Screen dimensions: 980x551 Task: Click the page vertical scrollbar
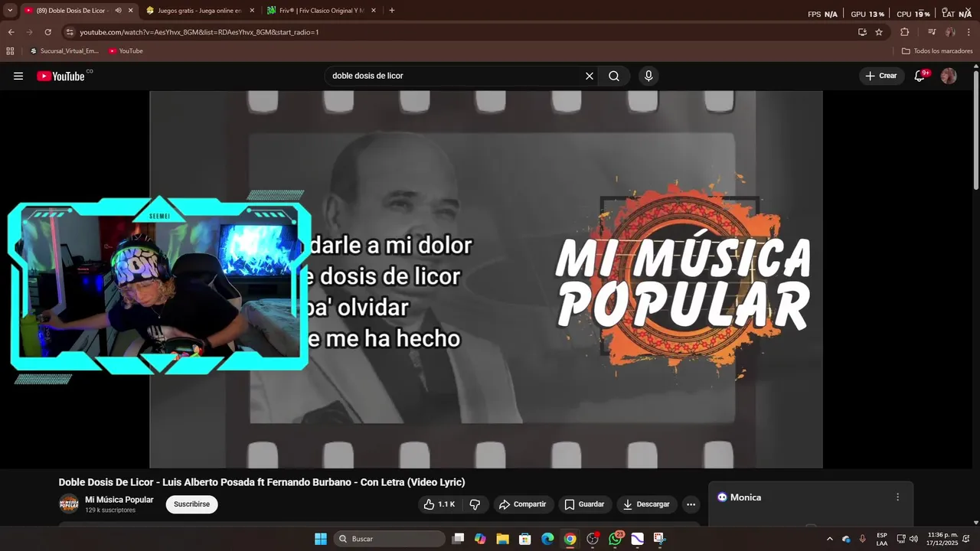(975, 130)
